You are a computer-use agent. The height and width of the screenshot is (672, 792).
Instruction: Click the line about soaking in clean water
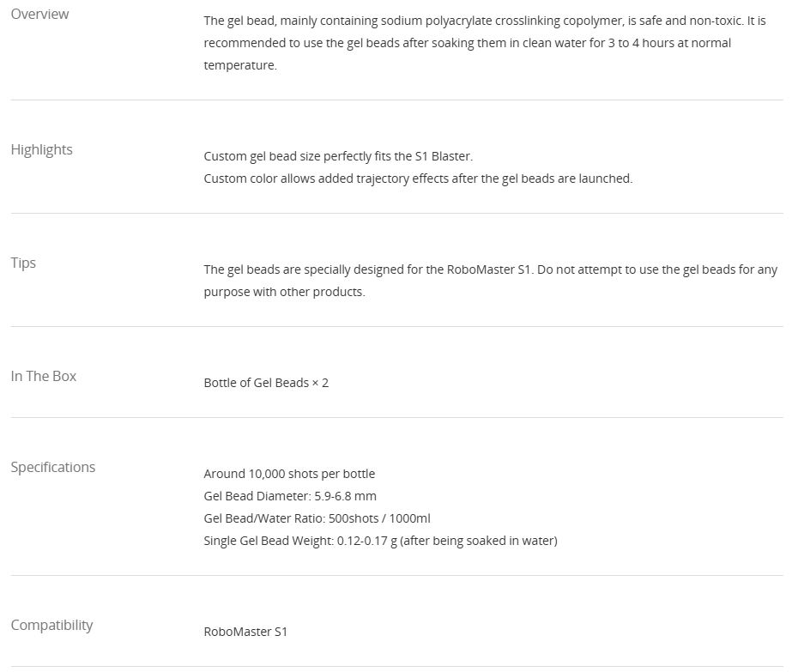[x=467, y=43]
